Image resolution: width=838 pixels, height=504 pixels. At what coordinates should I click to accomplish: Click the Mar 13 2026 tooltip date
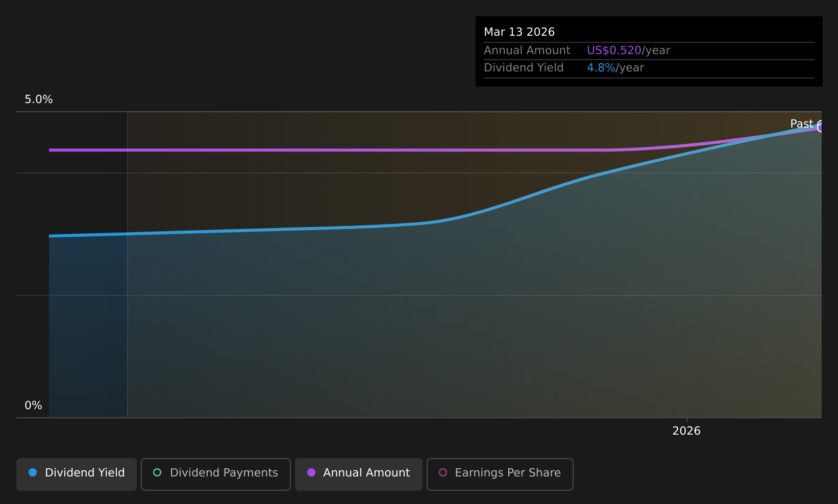(519, 32)
